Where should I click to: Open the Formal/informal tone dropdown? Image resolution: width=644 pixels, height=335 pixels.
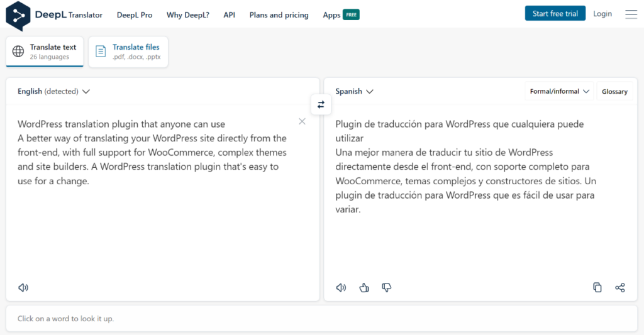click(559, 91)
